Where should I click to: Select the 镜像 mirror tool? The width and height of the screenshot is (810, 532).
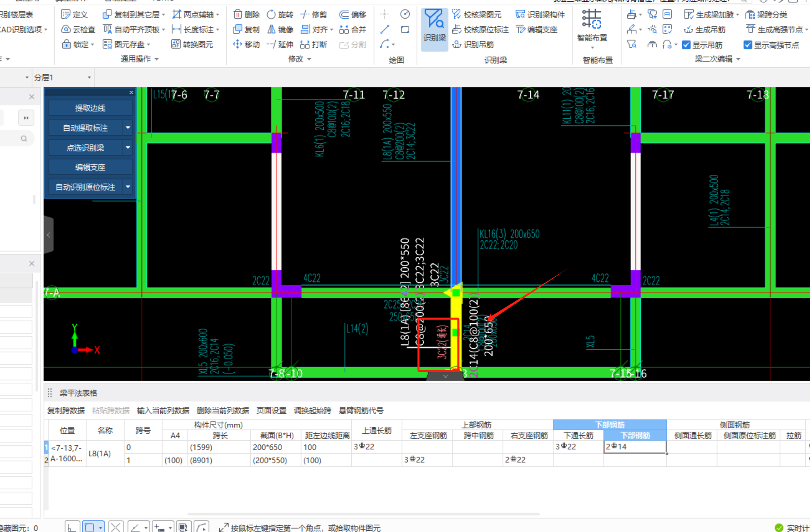[280, 29]
